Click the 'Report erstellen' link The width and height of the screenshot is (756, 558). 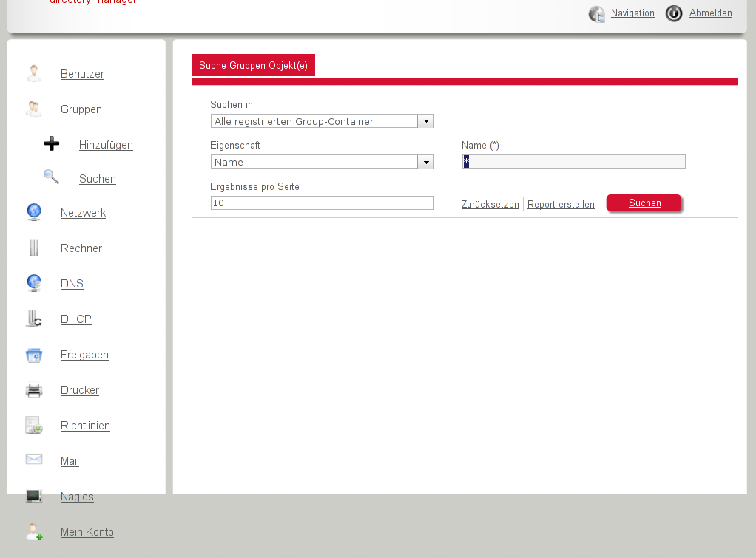click(561, 205)
